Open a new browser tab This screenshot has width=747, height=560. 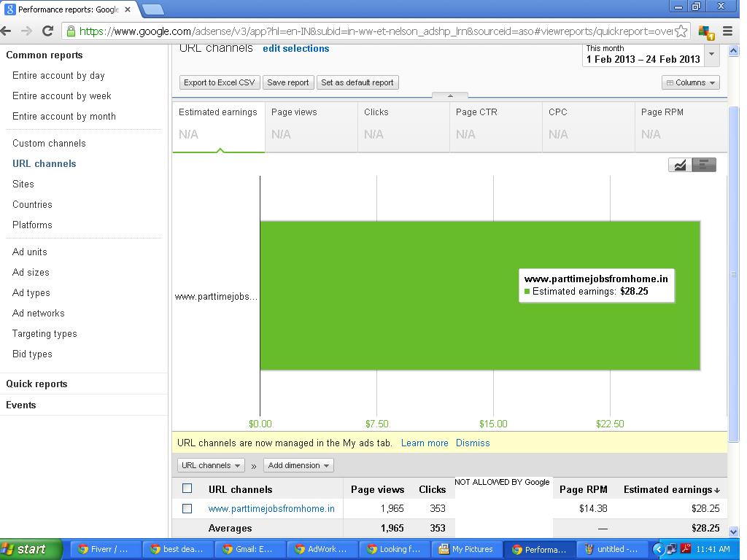tap(153, 9)
